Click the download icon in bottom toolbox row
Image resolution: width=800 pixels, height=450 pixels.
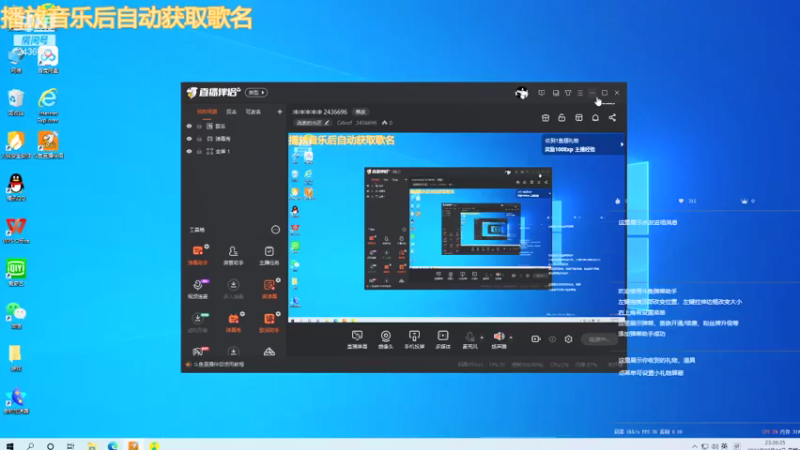pyautogui.click(x=233, y=352)
